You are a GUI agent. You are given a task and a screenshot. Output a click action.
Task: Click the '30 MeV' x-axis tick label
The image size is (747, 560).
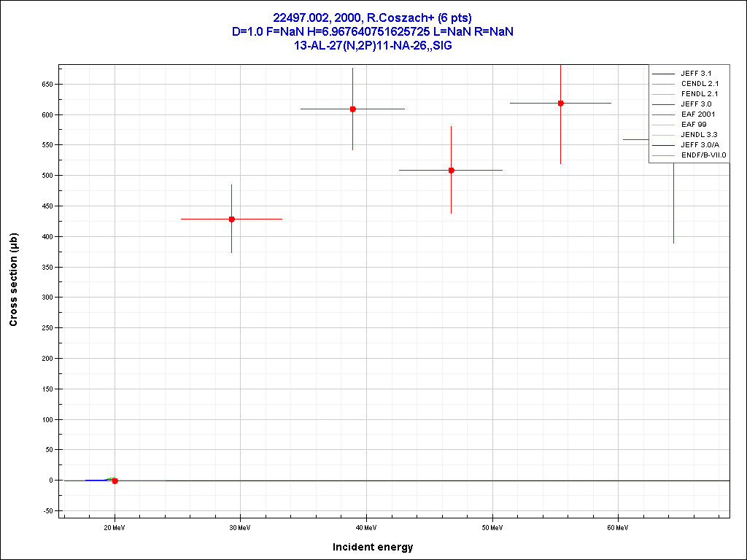(x=240, y=526)
